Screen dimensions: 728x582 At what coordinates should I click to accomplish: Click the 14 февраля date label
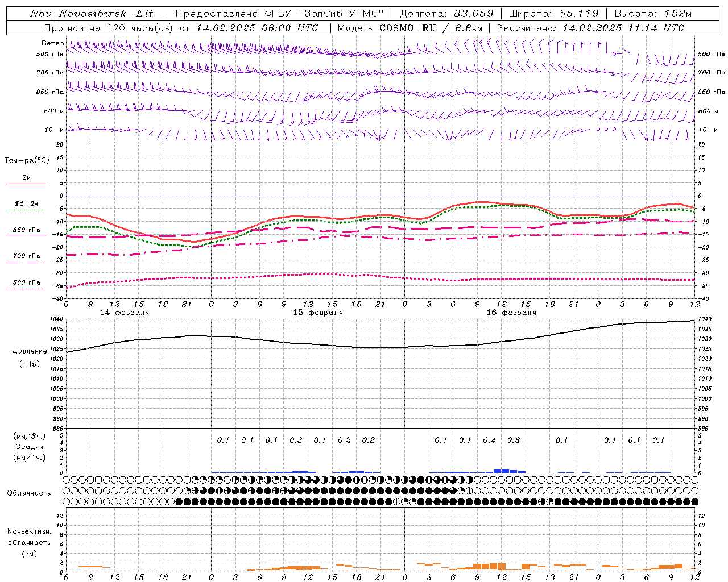(x=125, y=313)
